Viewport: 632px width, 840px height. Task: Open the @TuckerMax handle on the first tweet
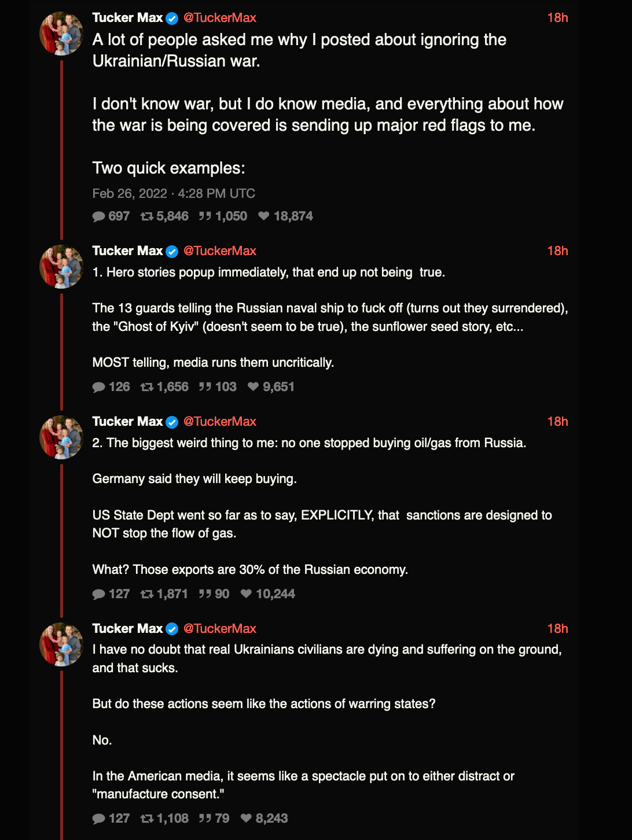pyautogui.click(x=220, y=18)
